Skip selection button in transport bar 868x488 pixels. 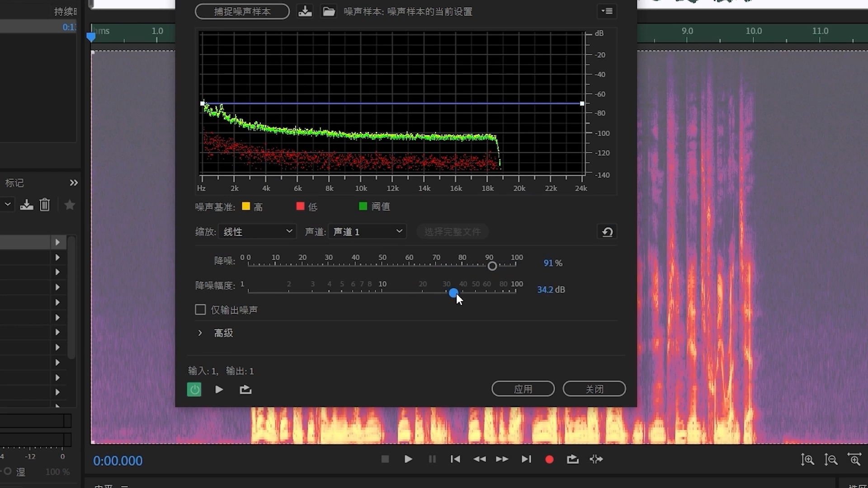point(596,460)
